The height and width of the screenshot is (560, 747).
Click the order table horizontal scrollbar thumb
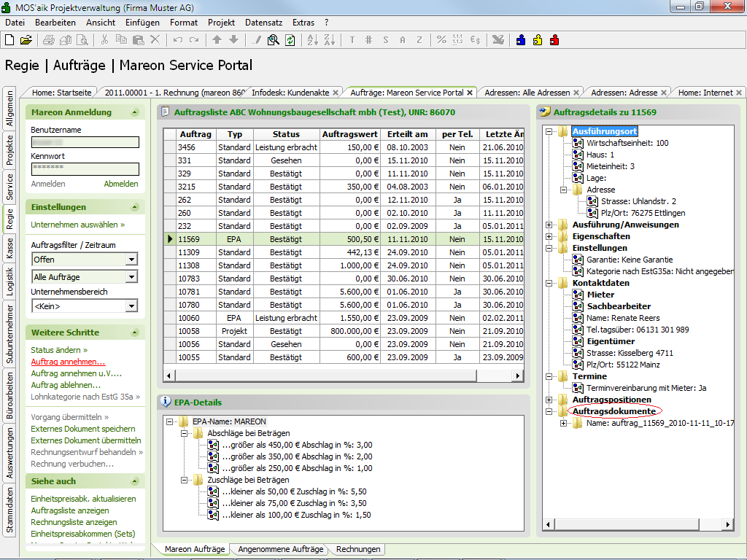coord(326,376)
